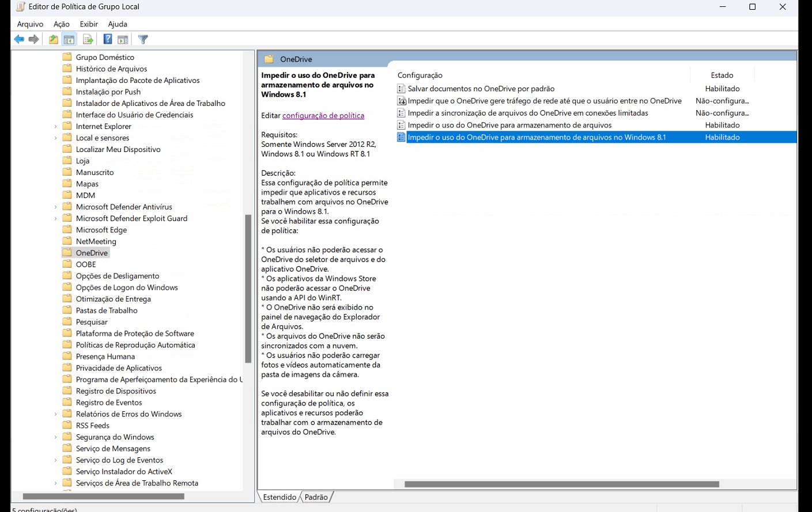
Task: Click the OneDrive folder icon in the tree
Action: [x=67, y=252]
